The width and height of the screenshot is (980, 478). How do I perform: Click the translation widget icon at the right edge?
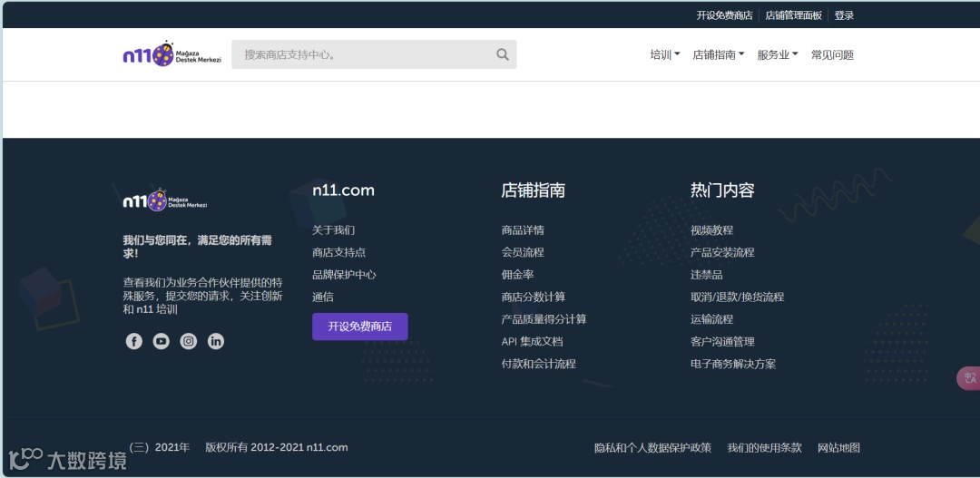[970, 378]
